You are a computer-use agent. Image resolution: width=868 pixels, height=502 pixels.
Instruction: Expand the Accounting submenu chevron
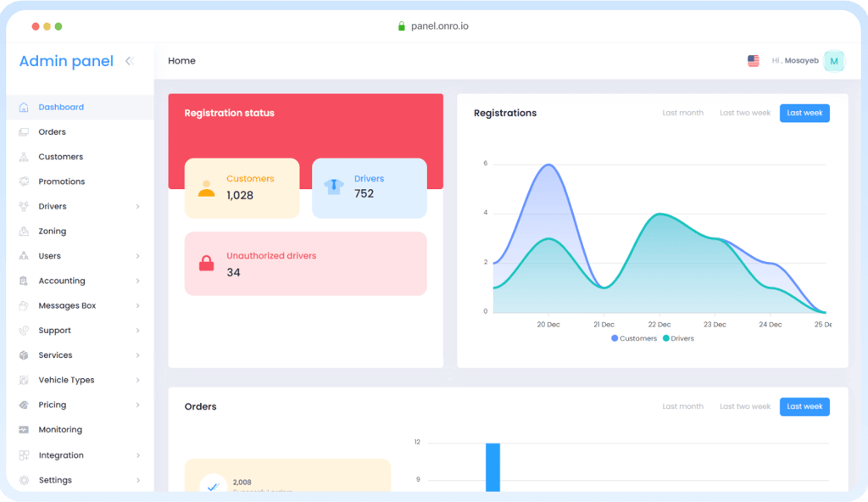click(138, 281)
